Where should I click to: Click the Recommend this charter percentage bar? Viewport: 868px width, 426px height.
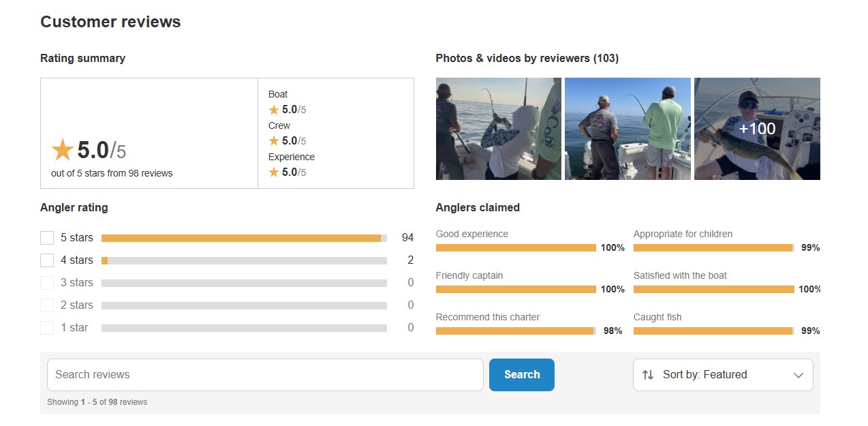coord(516,331)
